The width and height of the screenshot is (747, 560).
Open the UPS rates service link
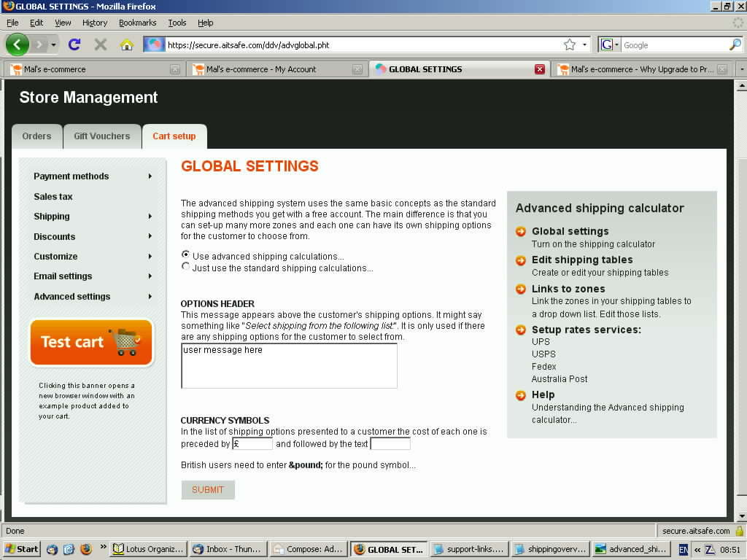[x=541, y=342]
